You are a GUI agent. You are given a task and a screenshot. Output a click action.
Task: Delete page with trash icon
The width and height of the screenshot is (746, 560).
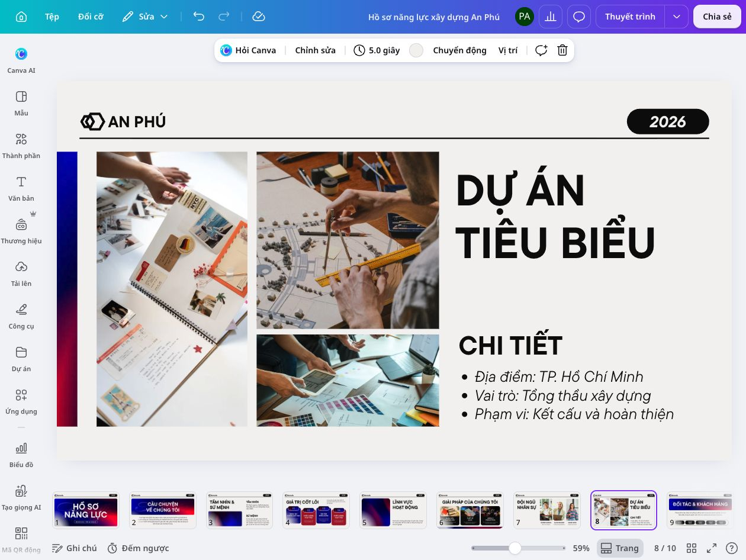pyautogui.click(x=562, y=50)
